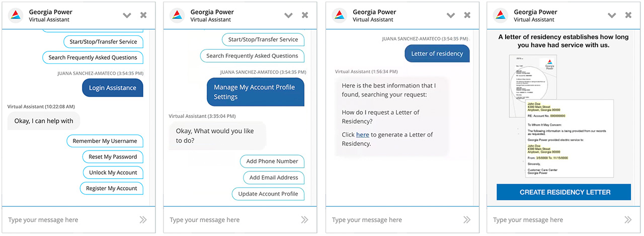Collapse the chat window with Create Residency Letter

(612, 16)
